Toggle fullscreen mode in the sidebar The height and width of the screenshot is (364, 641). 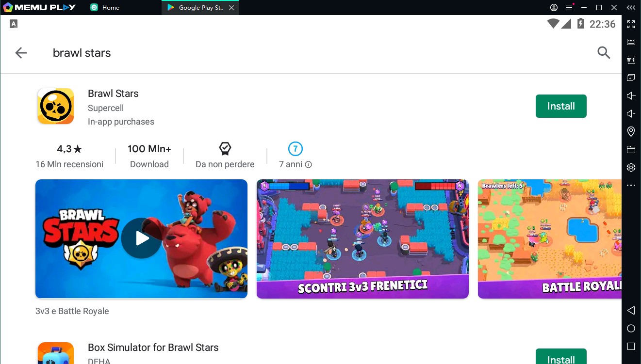tap(631, 24)
